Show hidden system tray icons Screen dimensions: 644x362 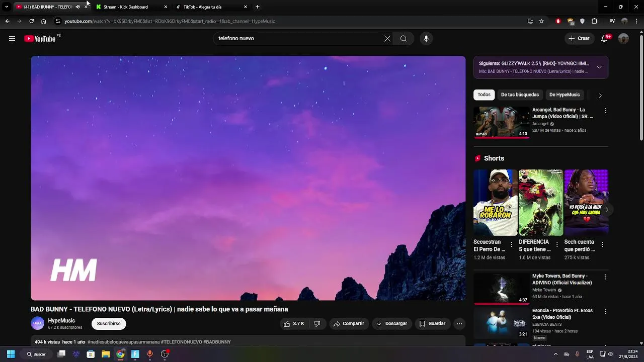pyautogui.click(x=555, y=354)
